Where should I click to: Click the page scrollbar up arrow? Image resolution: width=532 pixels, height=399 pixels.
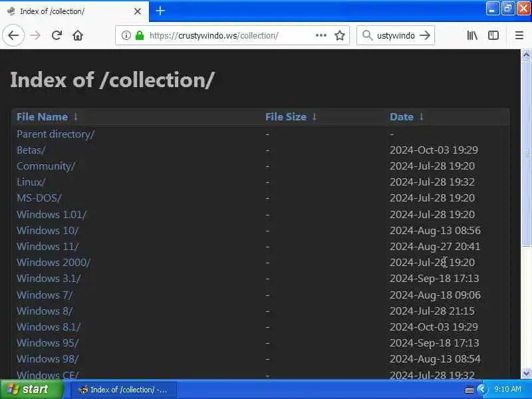click(x=526, y=55)
